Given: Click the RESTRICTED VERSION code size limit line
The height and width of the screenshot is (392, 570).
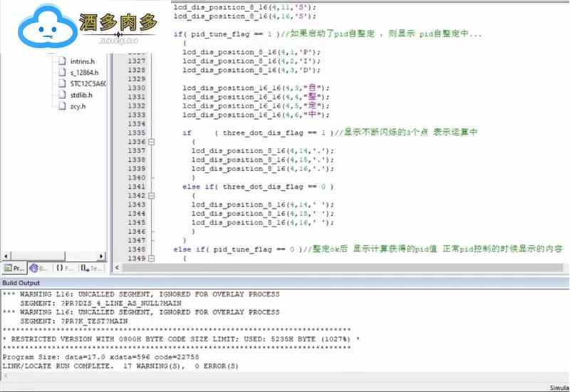Looking at the screenshot, I should (x=181, y=339).
